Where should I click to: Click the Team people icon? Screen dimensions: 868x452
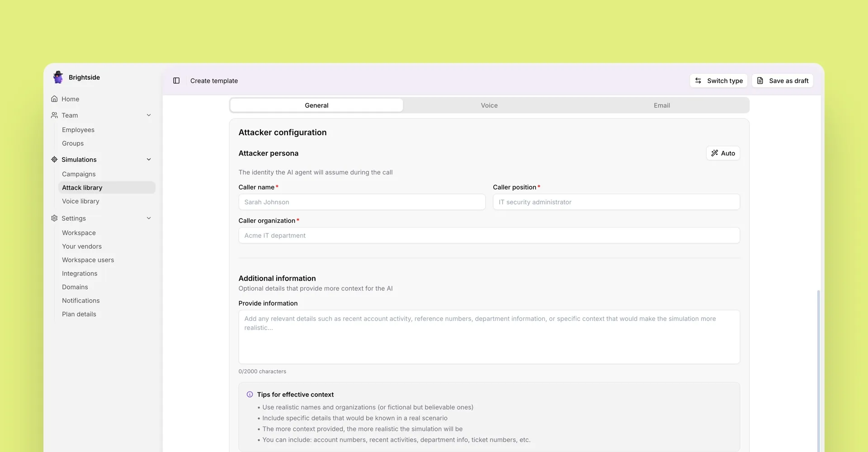[54, 115]
